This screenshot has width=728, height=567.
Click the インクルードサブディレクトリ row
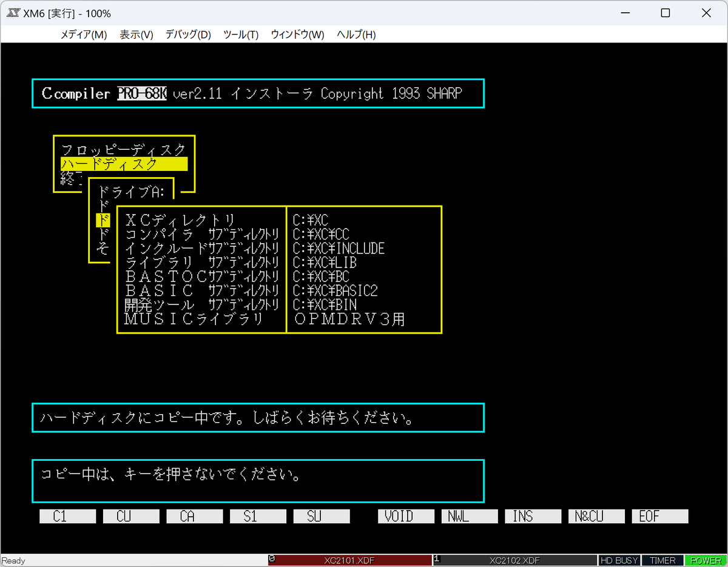pyautogui.click(x=202, y=249)
